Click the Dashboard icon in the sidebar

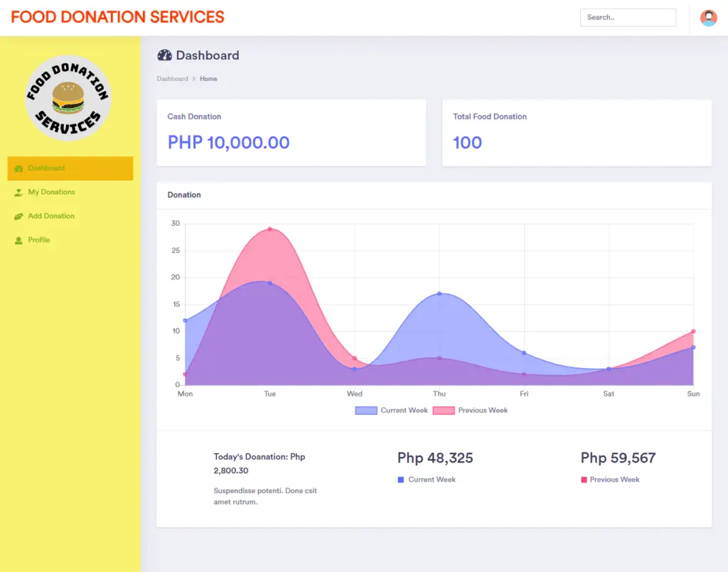(18, 168)
